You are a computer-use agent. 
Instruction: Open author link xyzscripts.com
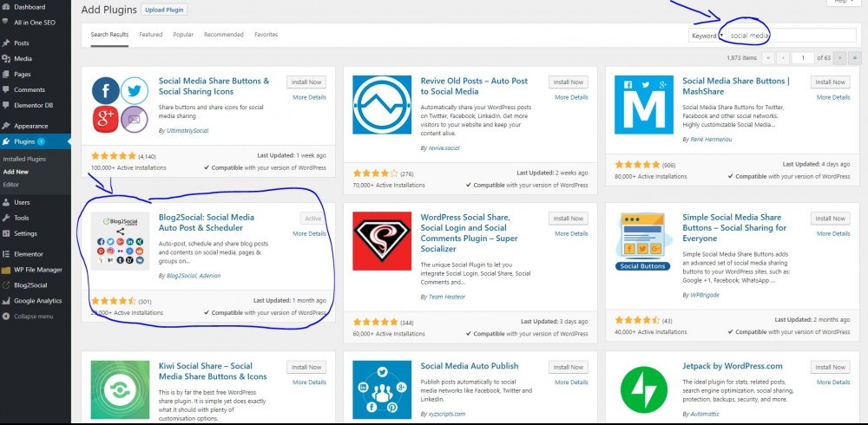click(x=447, y=414)
